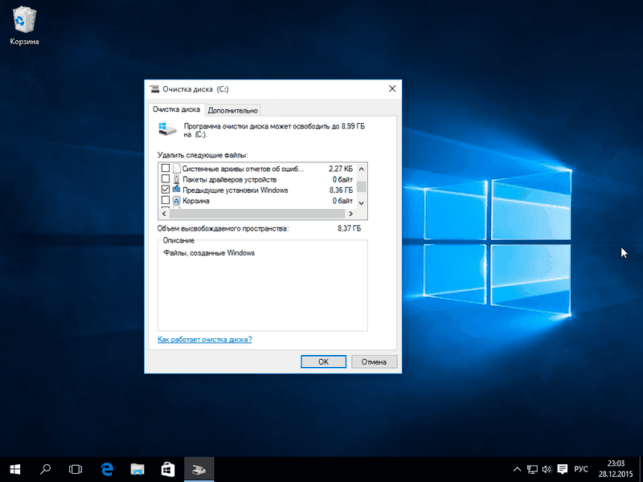Launch Microsoft Edge from the taskbar
Screen dimensions: 643x482
pos(107,469)
